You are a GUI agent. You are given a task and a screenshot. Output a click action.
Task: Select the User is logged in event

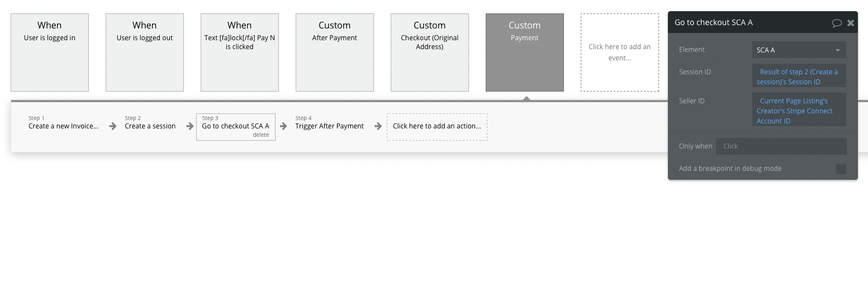coord(50,52)
